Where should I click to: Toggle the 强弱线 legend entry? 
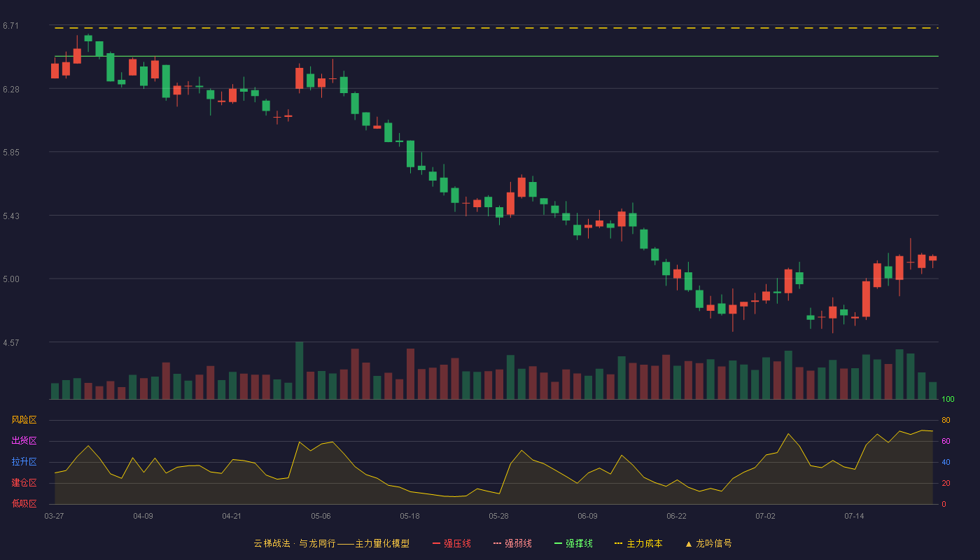[x=512, y=543]
